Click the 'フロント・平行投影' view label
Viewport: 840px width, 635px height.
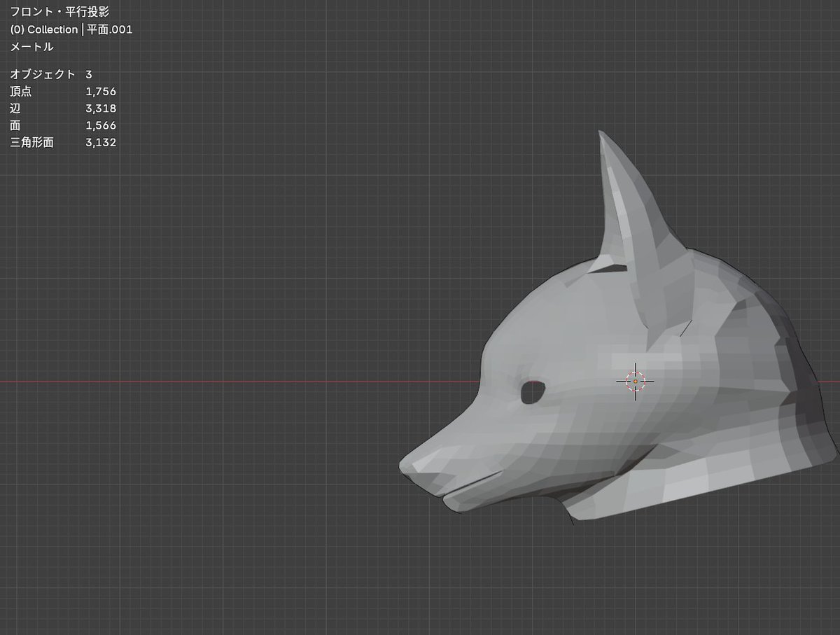point(59,12)
